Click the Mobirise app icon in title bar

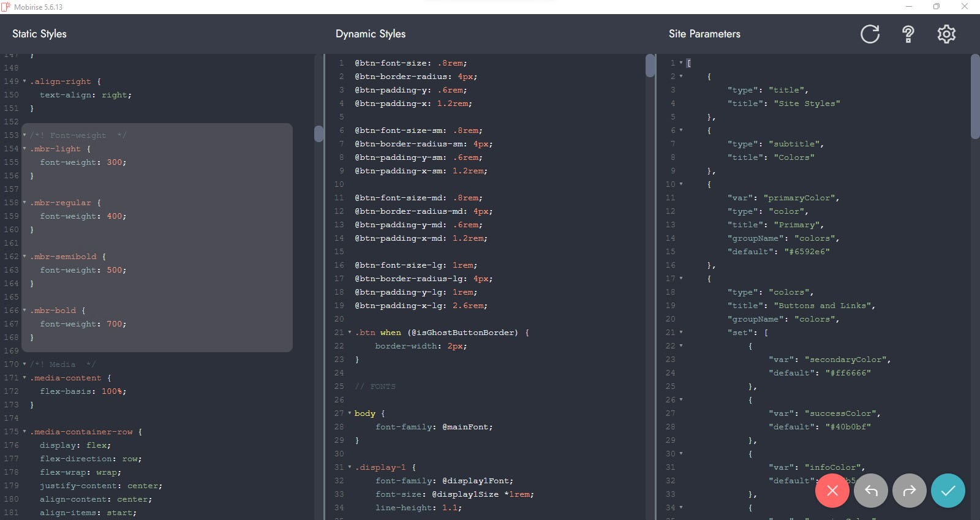(6, 7)
